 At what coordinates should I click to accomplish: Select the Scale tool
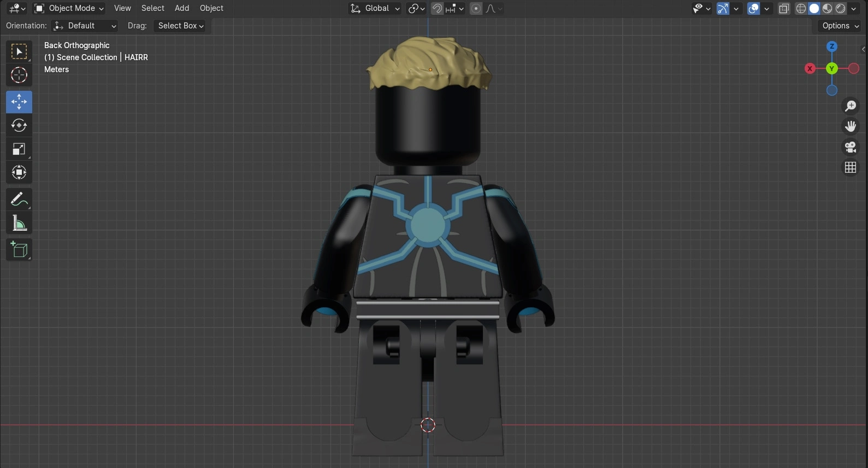tap(19, 149)
